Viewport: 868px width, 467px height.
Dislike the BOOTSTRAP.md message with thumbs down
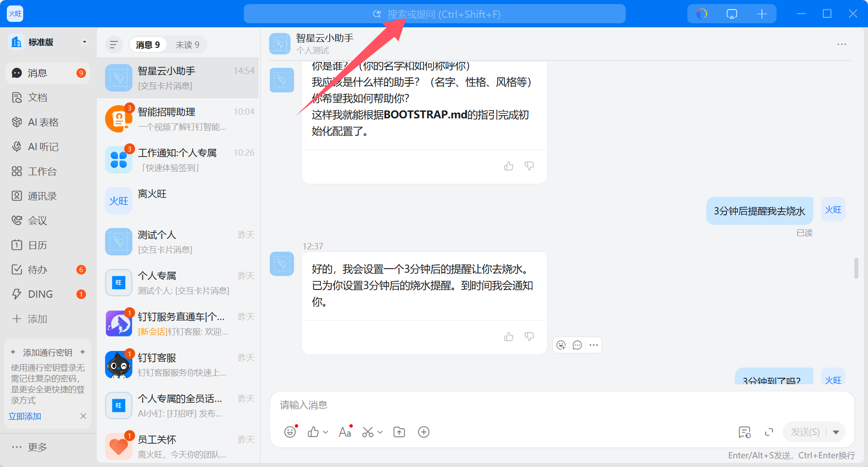click(529, 166)
